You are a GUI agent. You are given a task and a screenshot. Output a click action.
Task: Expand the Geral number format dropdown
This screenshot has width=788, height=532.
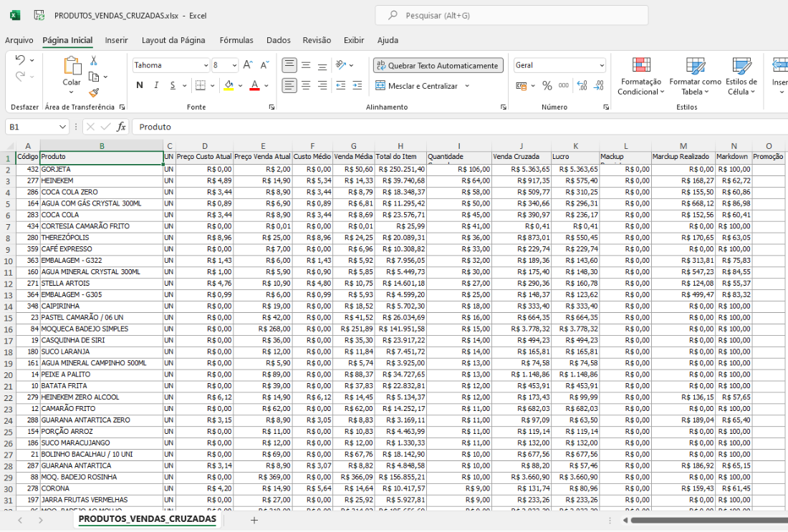pyautogui.click(x=601, y=65)
